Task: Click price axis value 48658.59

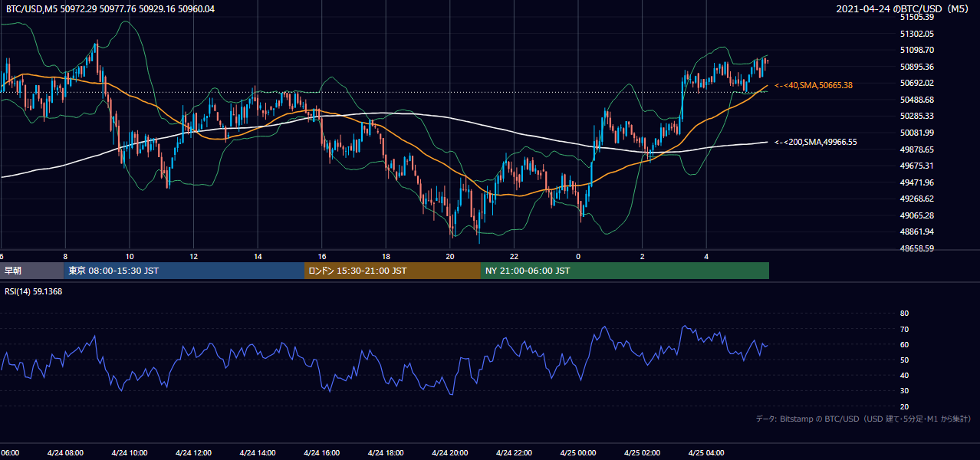Action: [916, 248]
